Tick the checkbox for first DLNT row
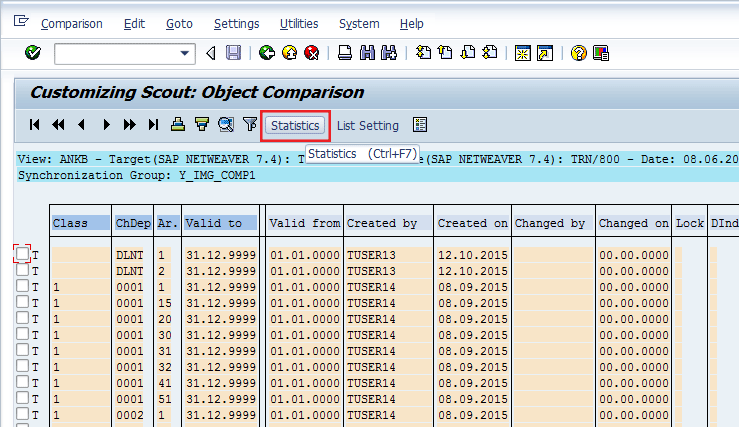 click(23, 254)
